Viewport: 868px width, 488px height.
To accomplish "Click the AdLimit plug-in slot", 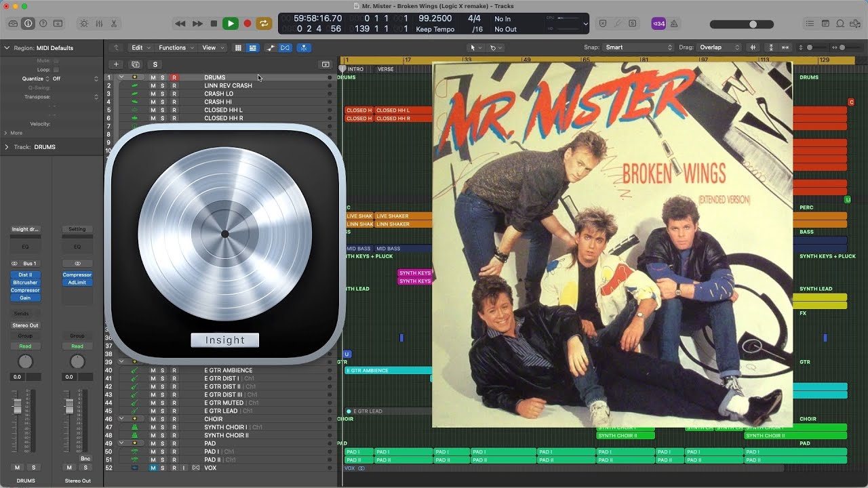I will click(77, 283).
